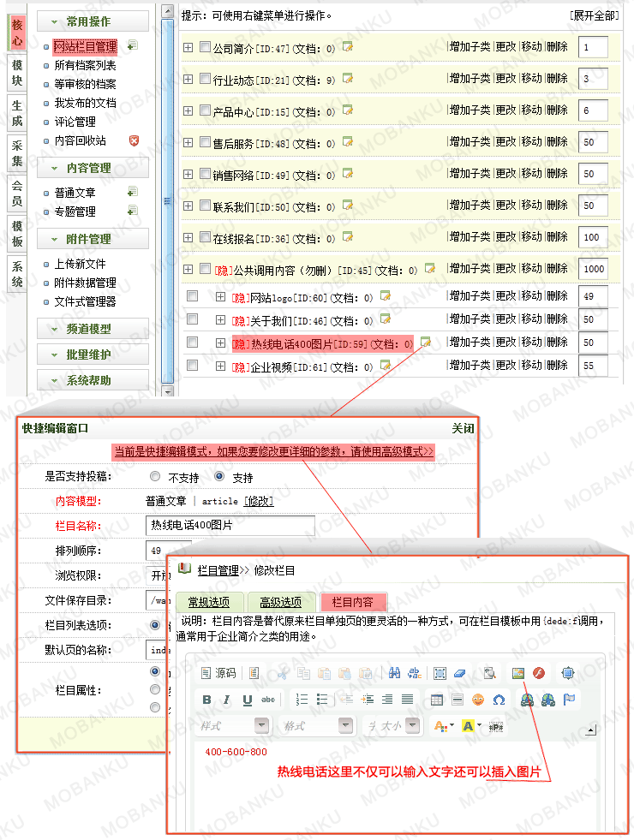Click the find (binoculars) icon in the editor toolbar
The height and width of the screenshot is (840, 634).
coord(394,673)
